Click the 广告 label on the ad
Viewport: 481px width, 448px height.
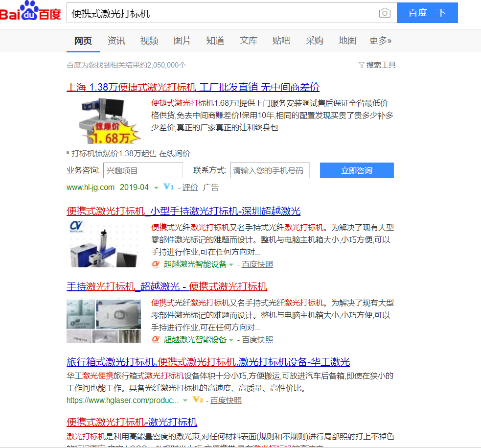(x=211, y=187)
